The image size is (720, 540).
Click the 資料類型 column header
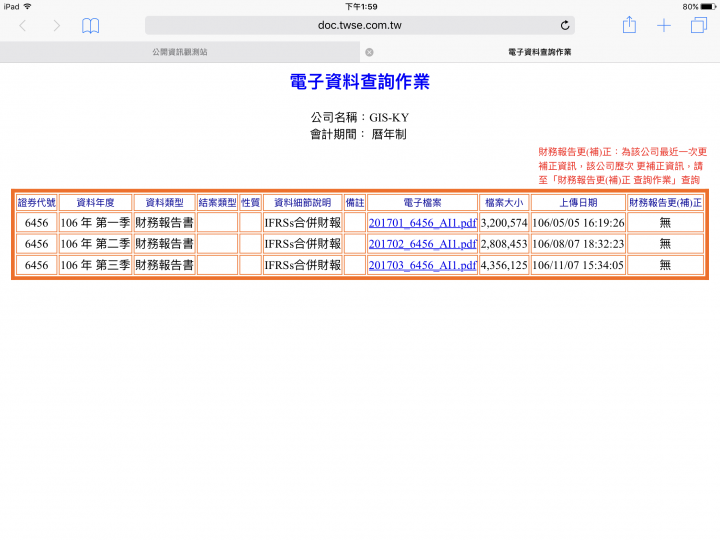pos(164,202)
